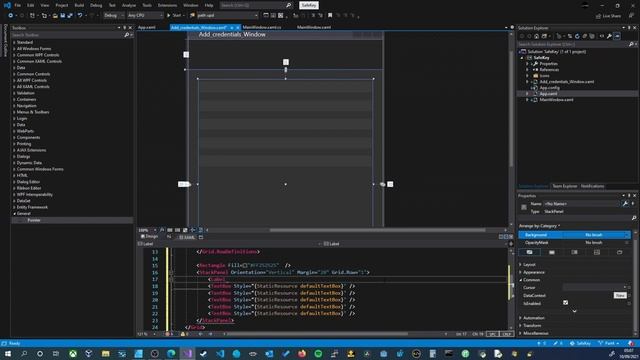Click the Solution Explorer Properties wrench icon
This screenshot has height=360, width=640.
point(609,36)
